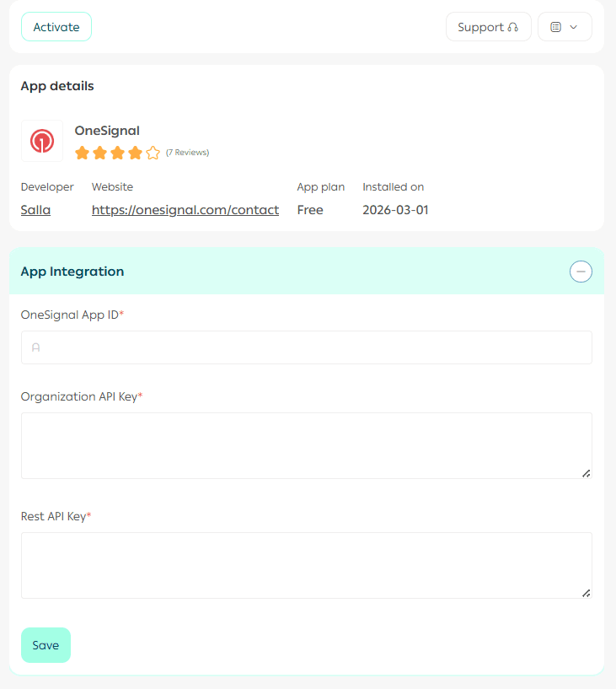This screenshot has height=689, width=616.
Task: Click the App Integration section header title
Action: pos(72,272)
